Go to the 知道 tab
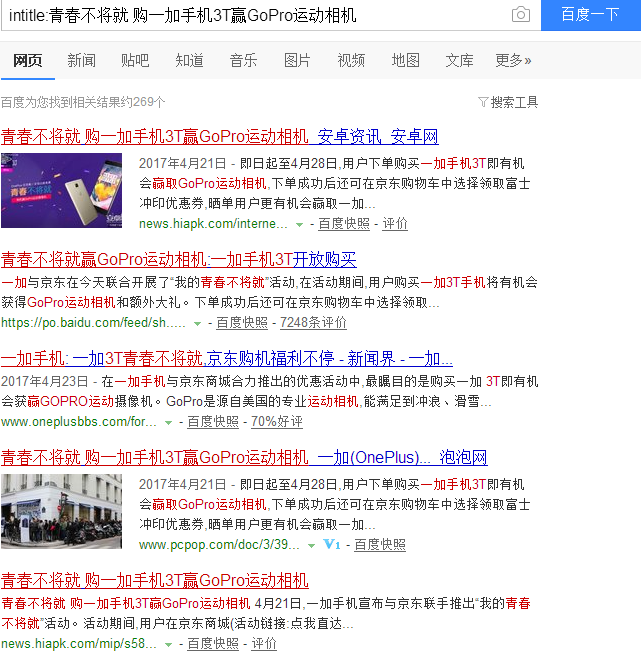Image resolution: width=641 pixels, height=663 pixels. pos(189,60)
